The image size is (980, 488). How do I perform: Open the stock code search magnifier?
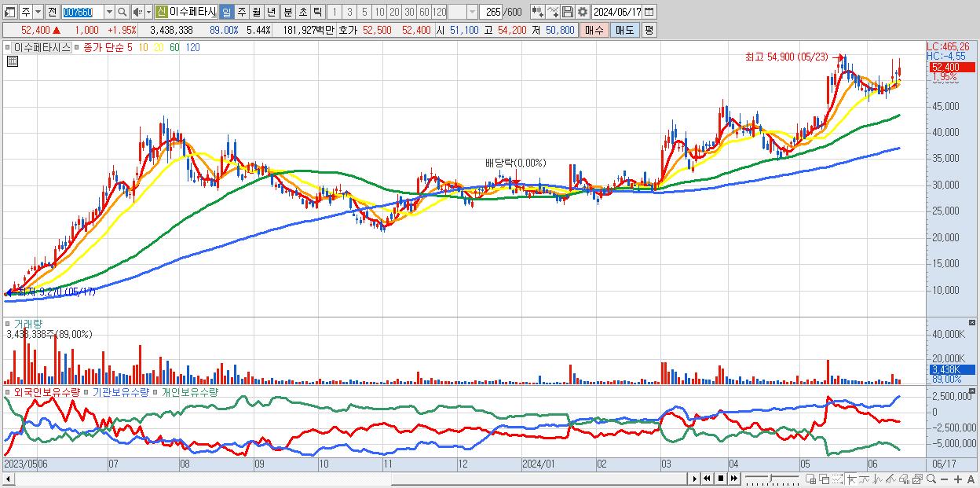[122, 12]
